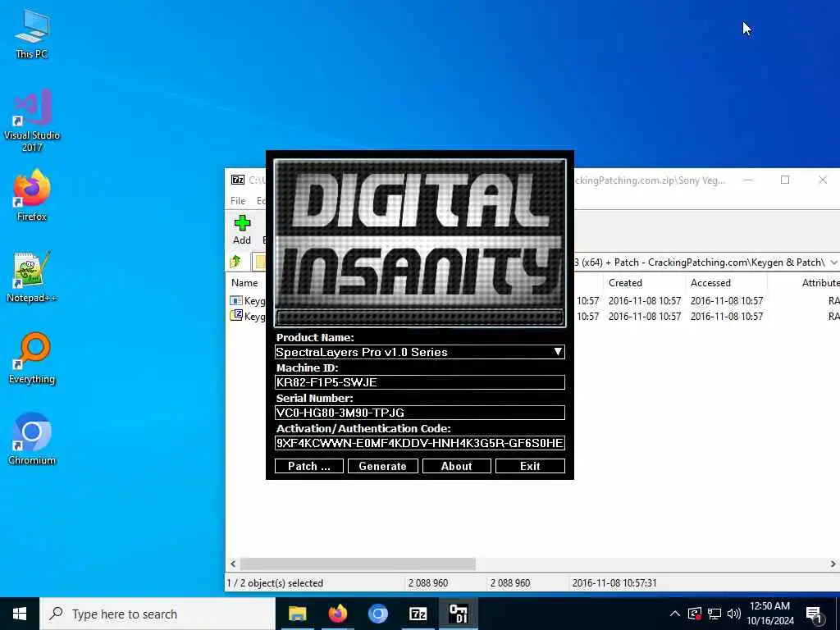
Task: Click second row Created date 2016-11-08 10:57
Action: pyautogui.click(x=645, y=316)
